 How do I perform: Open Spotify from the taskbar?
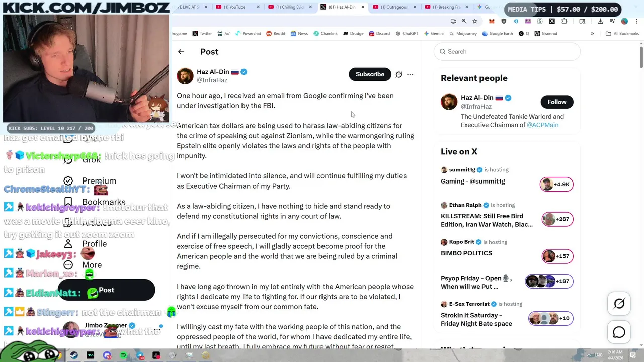(123, 355)
